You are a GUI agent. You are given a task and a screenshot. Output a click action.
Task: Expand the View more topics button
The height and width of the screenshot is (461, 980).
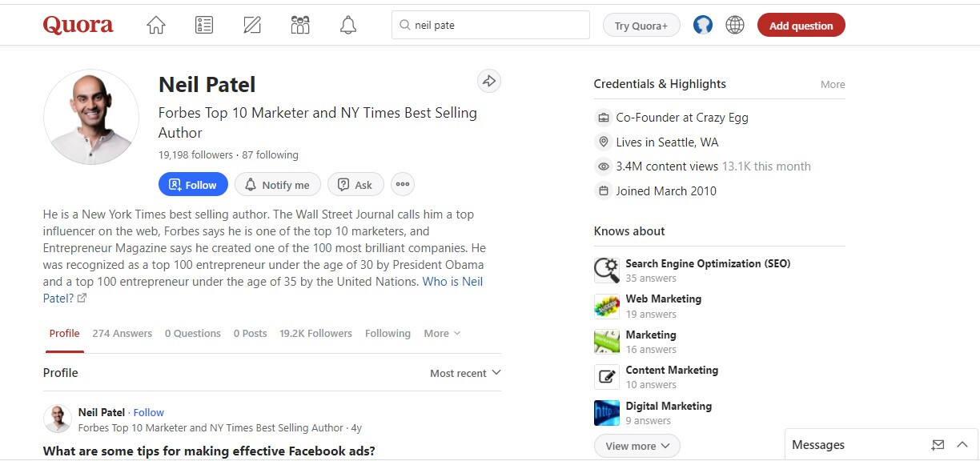tap(637, 446)
